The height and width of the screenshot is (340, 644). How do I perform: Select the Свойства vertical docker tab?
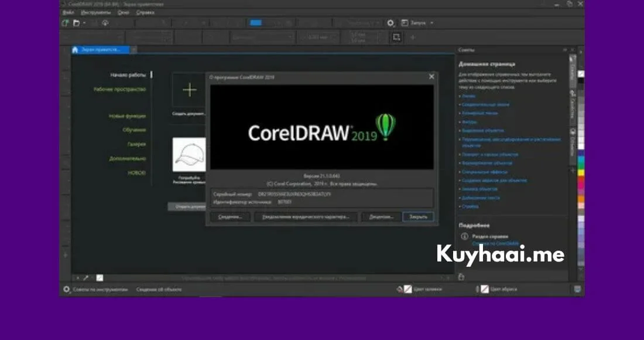pyautogui.click(x=573, y=106)
